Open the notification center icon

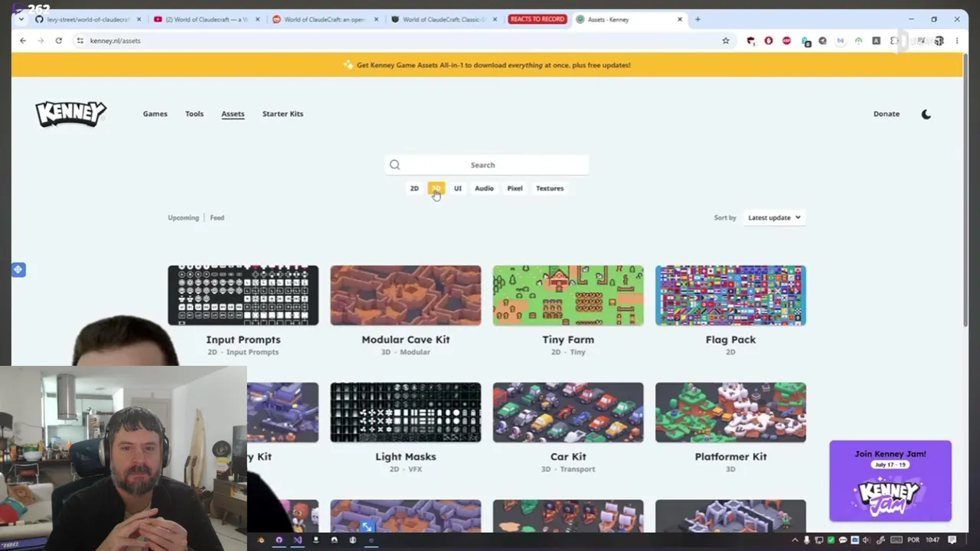(952, 540)
